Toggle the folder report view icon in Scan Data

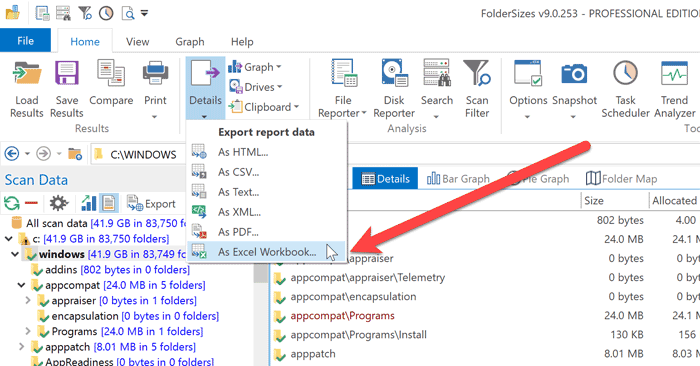coord(108,204)
